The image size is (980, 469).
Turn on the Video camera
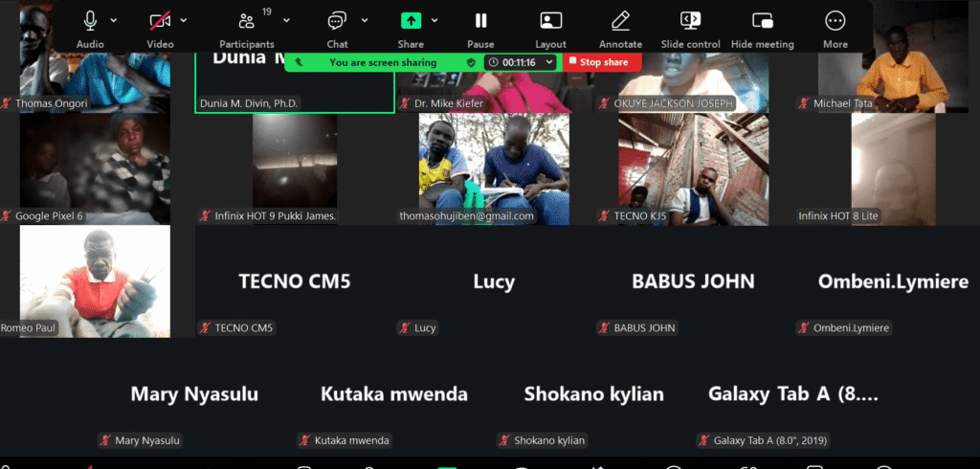click(160, 21)
